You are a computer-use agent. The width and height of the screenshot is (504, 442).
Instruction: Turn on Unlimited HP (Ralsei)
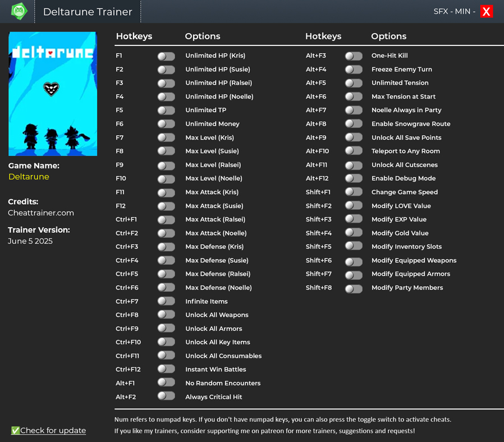[166, 84]
